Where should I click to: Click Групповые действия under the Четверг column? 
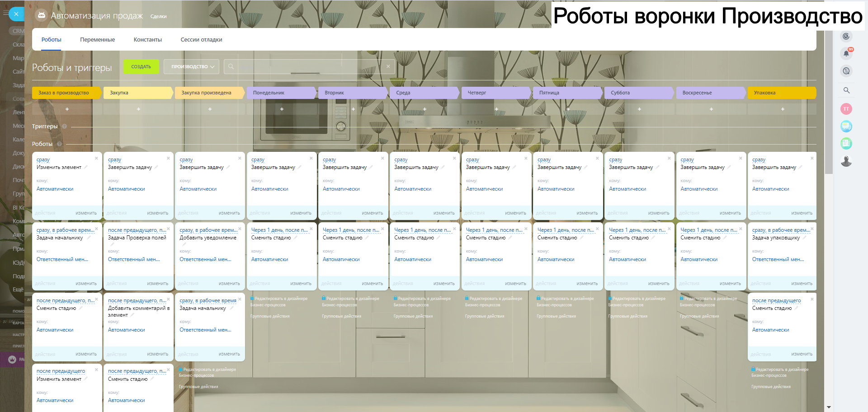(x=485, y=316)
